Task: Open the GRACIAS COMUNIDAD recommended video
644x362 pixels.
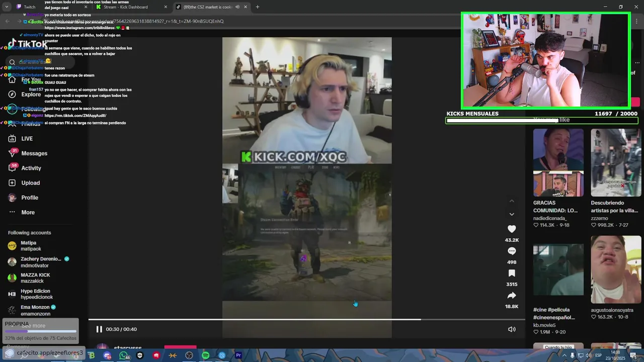Action: [558, 162]
